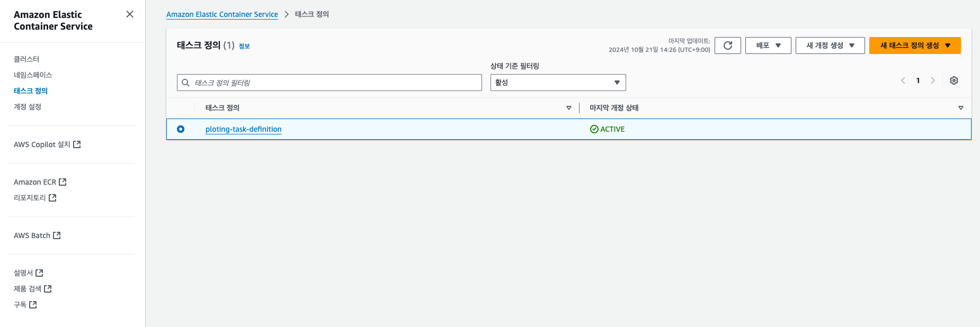
Task: Refresh the task definitions list
Action: (x=728, y=46)
